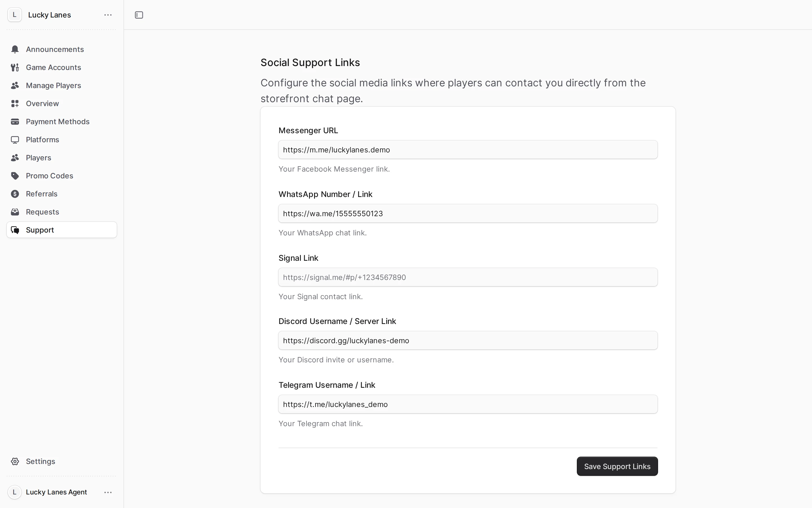
Task: Focus the empty Signal Link field
Action: pos(468,277)
